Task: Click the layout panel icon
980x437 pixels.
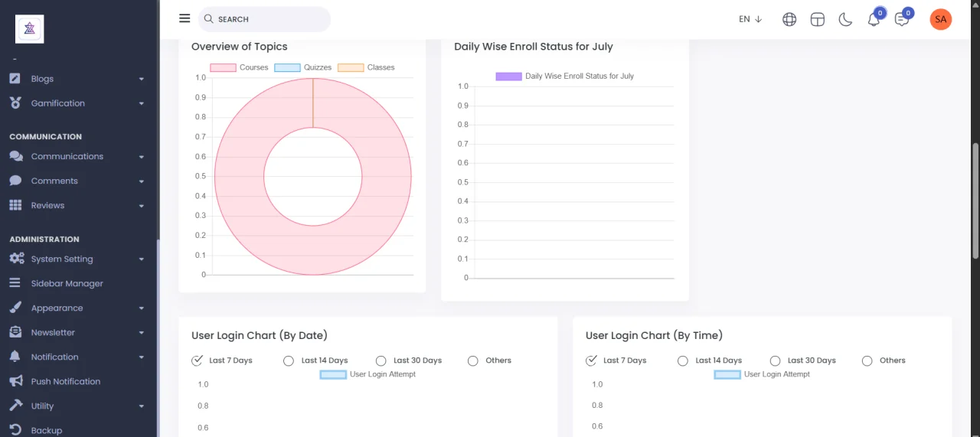Action: (818, 19)
